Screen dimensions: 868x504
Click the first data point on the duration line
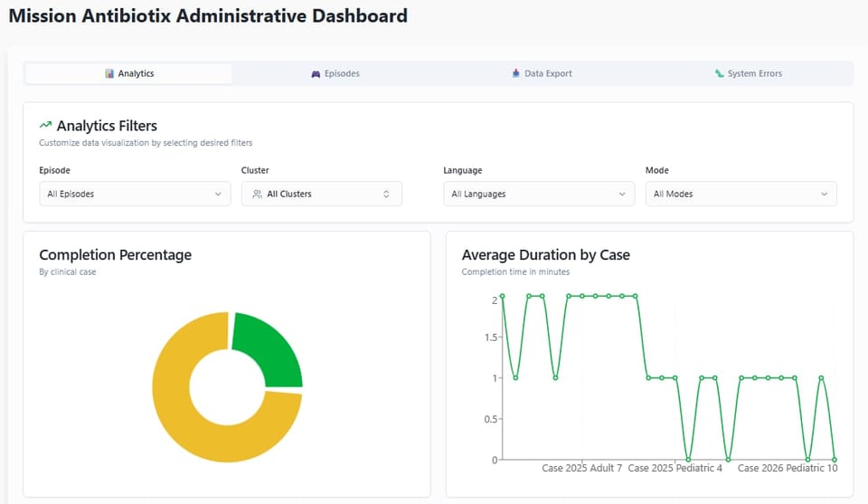point(502,296)
